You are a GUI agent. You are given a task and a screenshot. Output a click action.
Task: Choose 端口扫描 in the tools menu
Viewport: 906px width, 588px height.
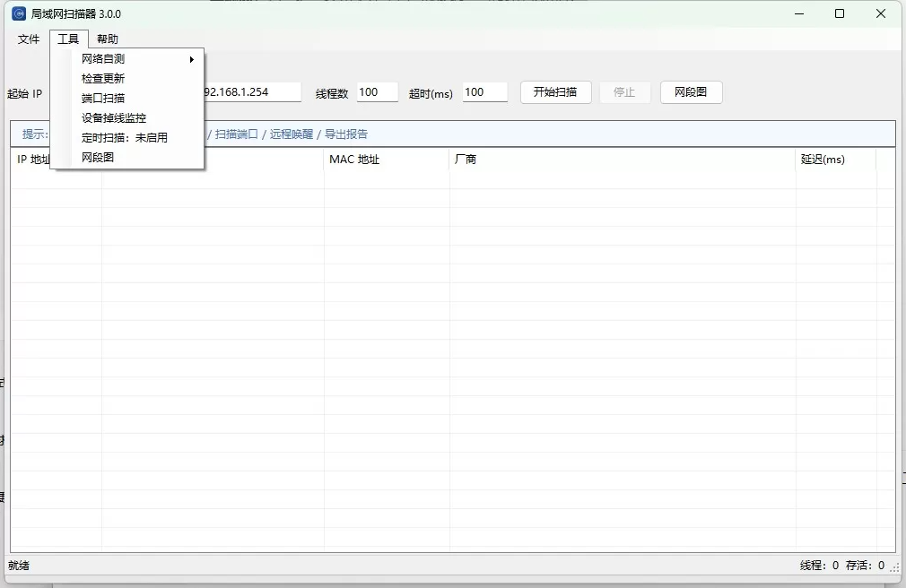(127, 99)
